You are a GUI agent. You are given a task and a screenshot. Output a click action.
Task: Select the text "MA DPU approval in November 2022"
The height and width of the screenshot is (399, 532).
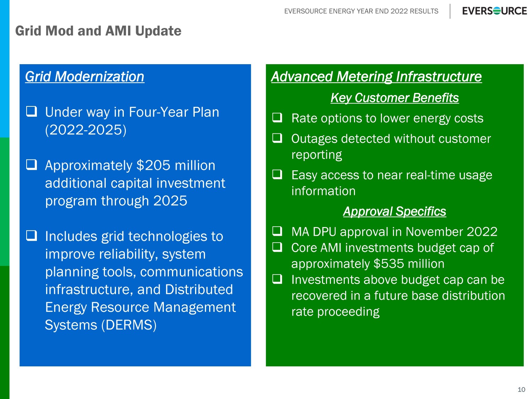pos(394,232)
